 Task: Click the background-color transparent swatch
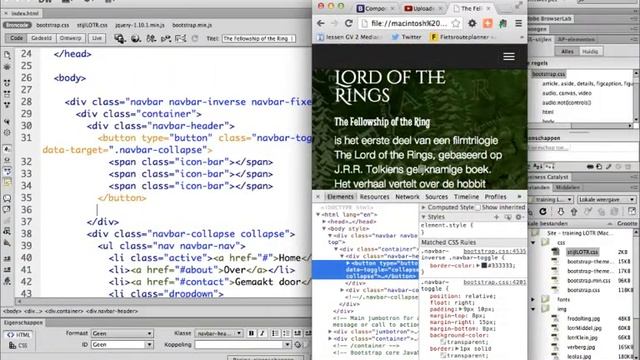pos(442,342)
